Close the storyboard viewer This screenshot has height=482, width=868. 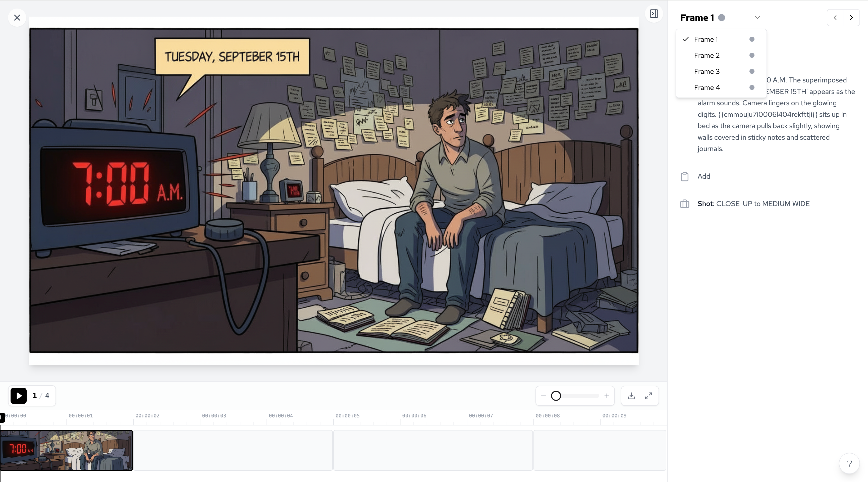[17, 18]
